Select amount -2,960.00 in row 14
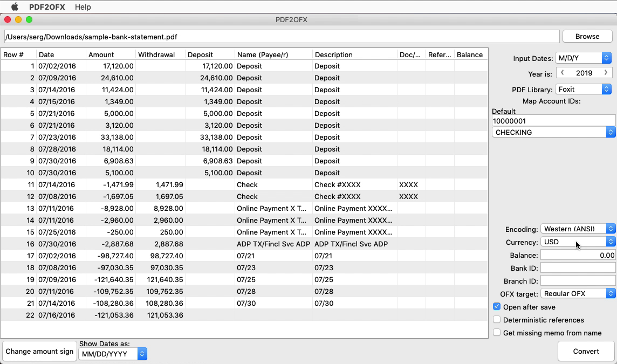Viewport: 617px width, 364px height. point(111,220)
